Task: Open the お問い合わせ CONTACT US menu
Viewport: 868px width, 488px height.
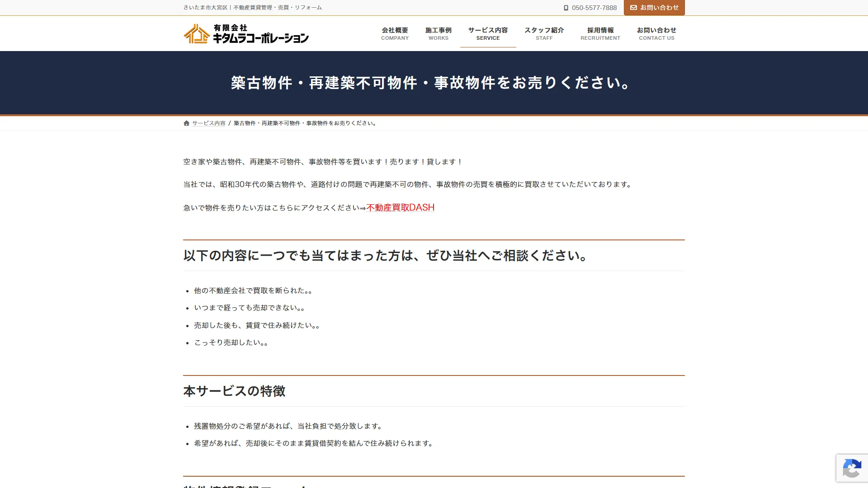Action: tap(656, 33)
